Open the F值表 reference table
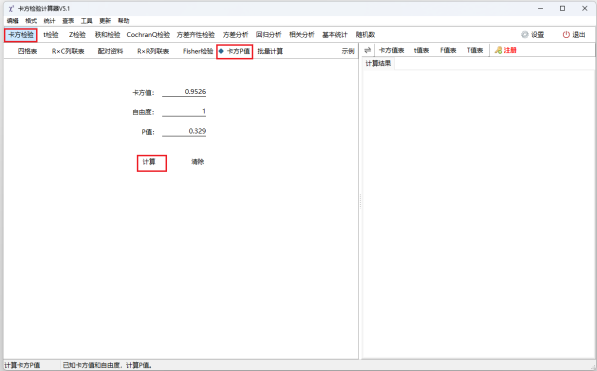This screenshot has width=597, height=371. pyautogui.click(x=448, y=50)
